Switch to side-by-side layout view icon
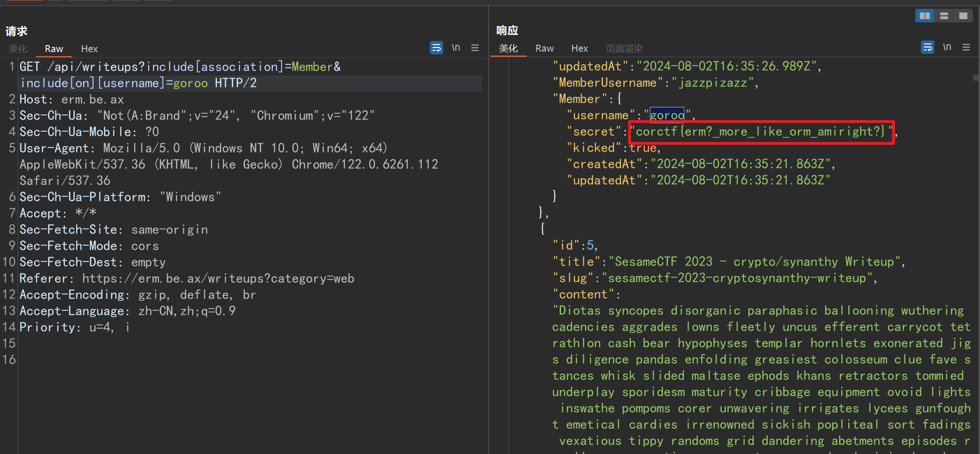 click(x=925, y=16)
